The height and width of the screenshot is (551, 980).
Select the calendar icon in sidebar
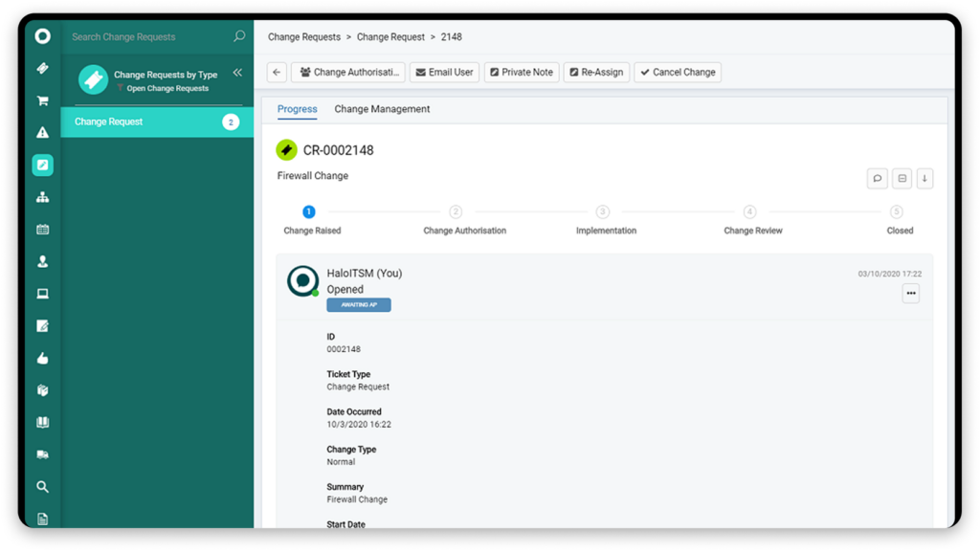tap(42, 230)
